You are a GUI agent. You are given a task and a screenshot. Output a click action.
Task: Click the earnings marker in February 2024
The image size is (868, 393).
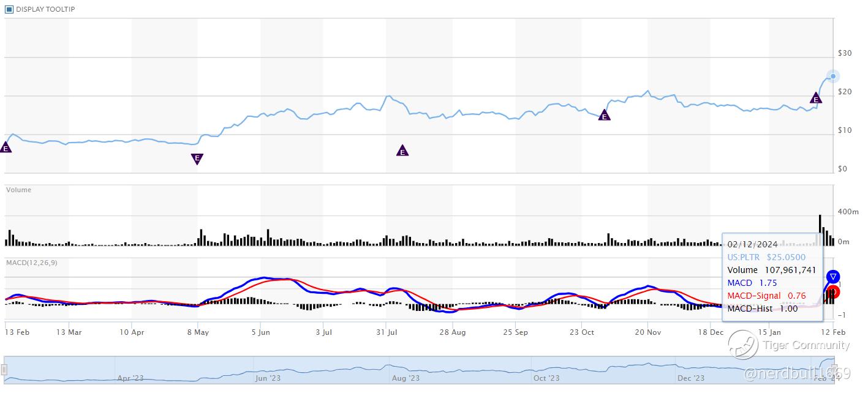tap(815, 98)
